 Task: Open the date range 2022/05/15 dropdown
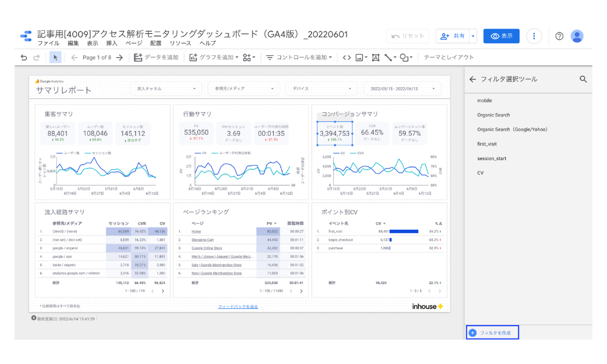tap(402, 89)
